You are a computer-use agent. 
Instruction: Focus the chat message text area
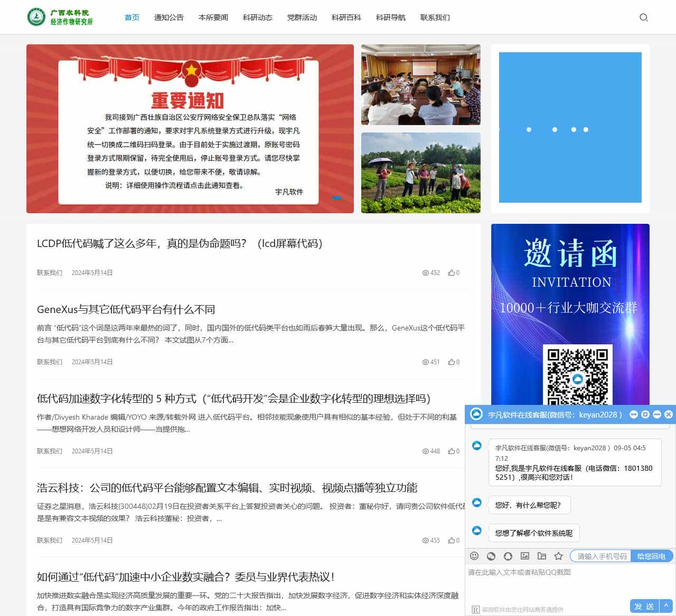pyautogui.click(x=570, y=581)
